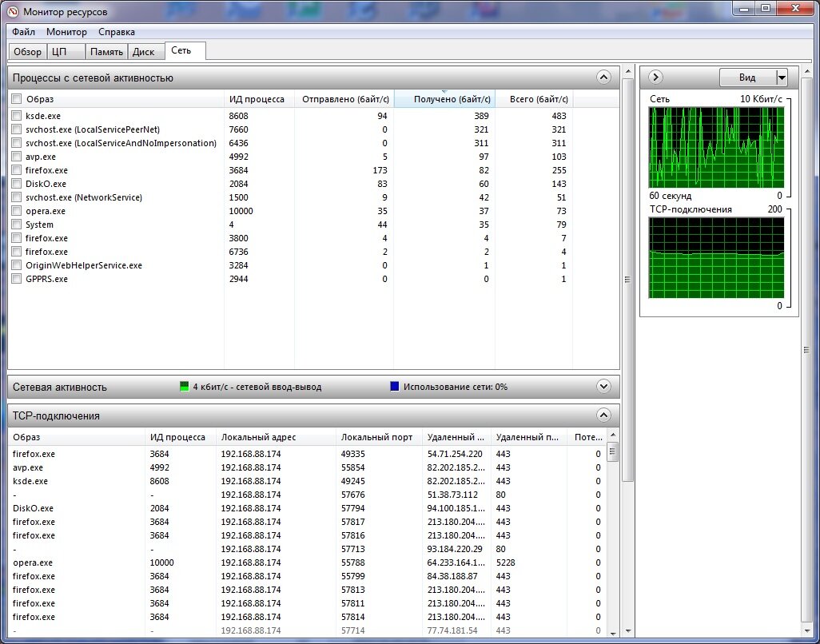The height and width of the screenshot is (644, 820).
Task: Sort processes by ИД процесса column header
Action: click(259, 99)
